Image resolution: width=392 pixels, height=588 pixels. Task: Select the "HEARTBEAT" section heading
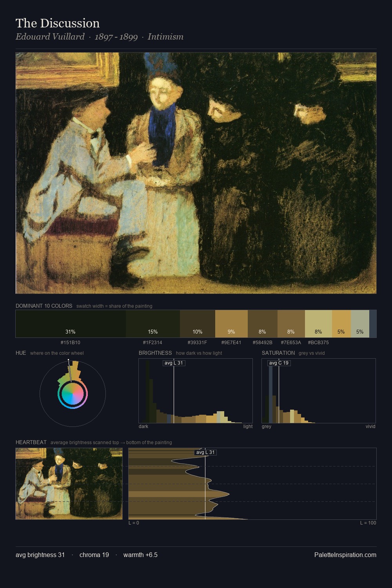click(31, 442)
